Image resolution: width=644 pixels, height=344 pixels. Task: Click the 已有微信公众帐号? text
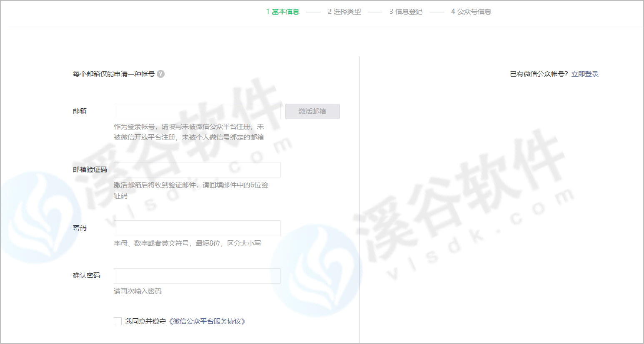pos(539,74)
